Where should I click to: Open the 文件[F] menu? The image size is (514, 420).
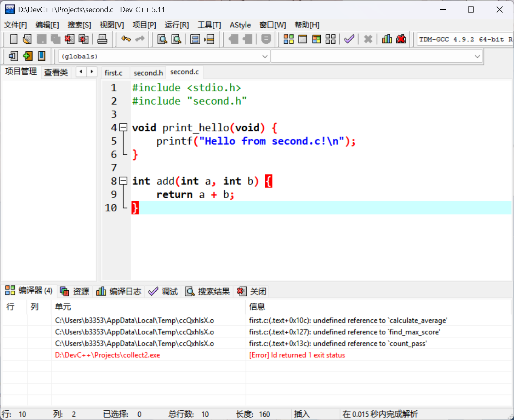(x=15, y=25)
